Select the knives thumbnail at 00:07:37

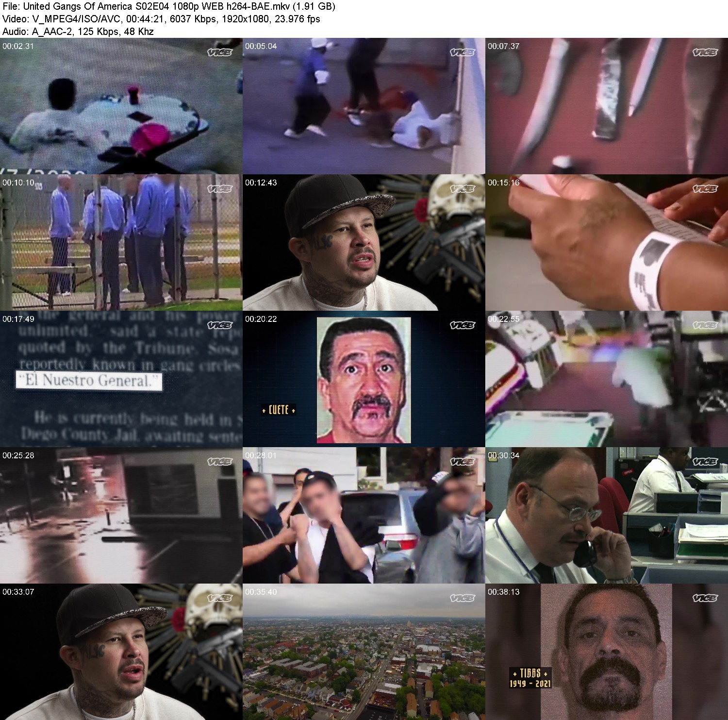[607, 106]
